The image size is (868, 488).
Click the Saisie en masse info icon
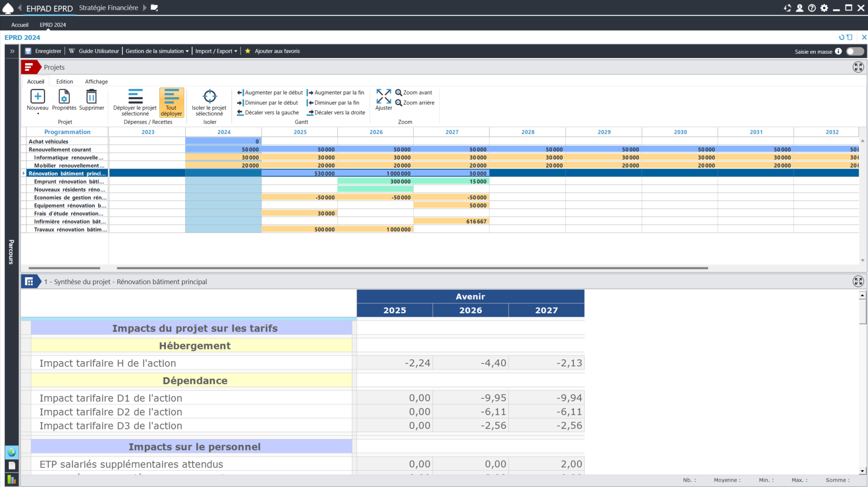(838, 51)
